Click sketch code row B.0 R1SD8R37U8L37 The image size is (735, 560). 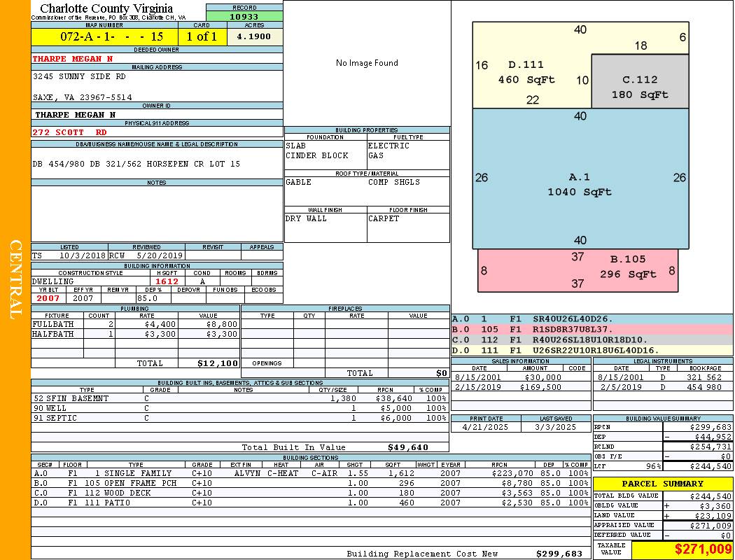tap(592, 330)
